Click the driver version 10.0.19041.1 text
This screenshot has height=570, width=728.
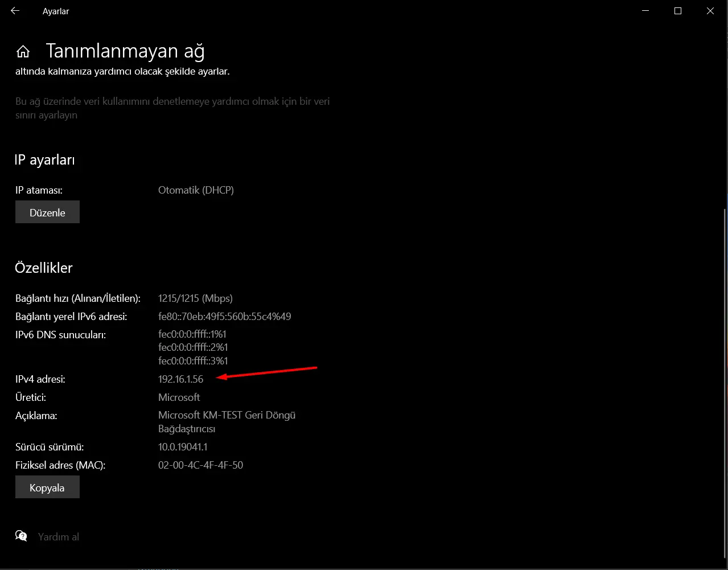click(x=183, y=446)
